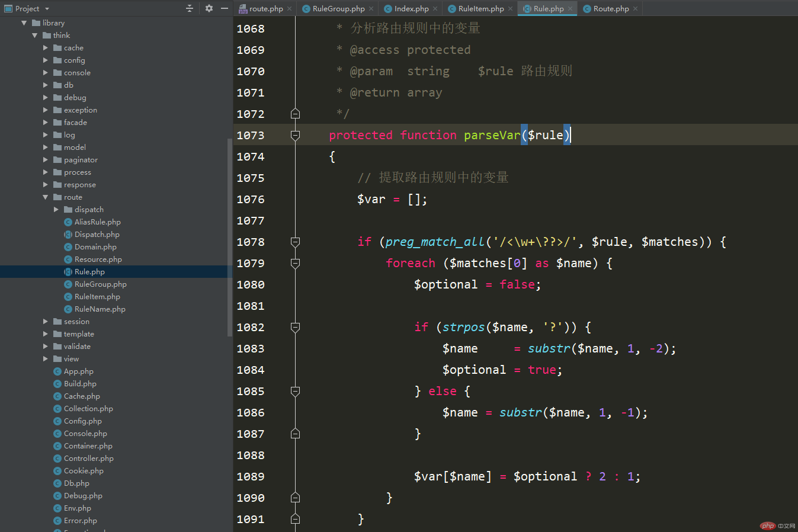This screenshot has width=798, height=532.
Task: Place cursor on preg_match_all call
Action: [x=435, y=242]
